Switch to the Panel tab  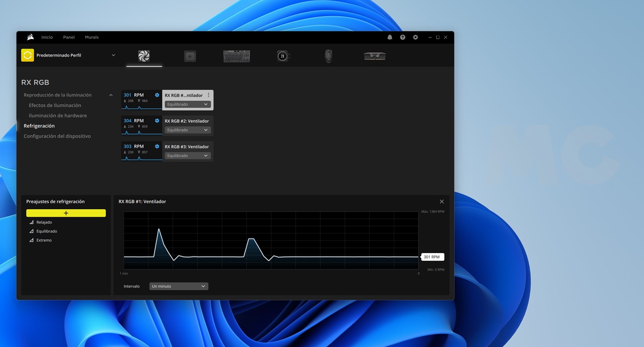coord(69,38)
